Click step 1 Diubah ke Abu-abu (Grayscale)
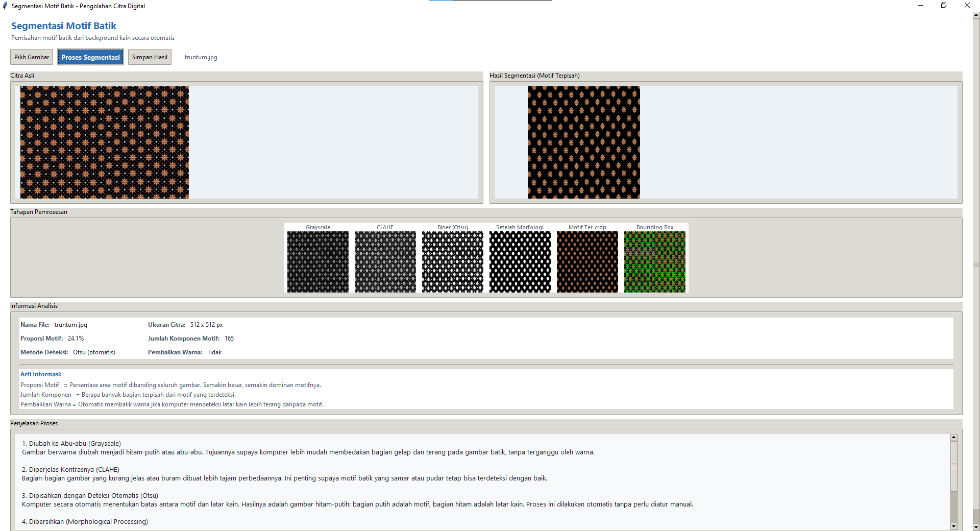The width and height of the screenshot is (980, 531). (71, 444)
